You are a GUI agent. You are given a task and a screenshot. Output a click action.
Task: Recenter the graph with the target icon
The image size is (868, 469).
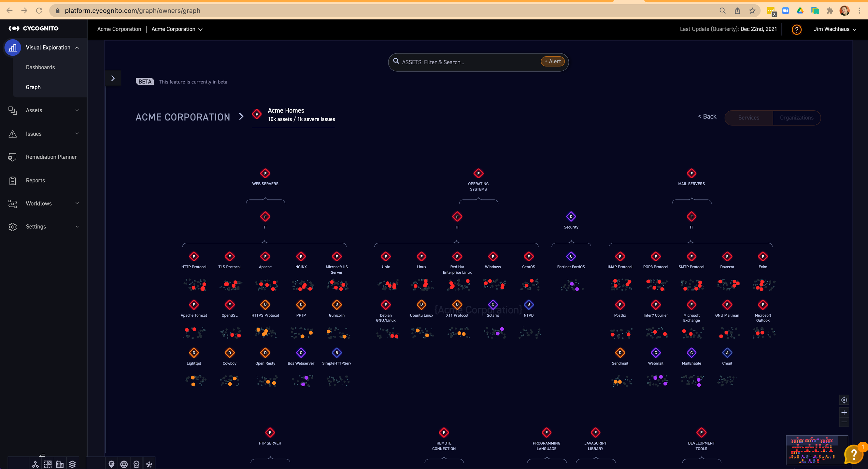(844, 400)
